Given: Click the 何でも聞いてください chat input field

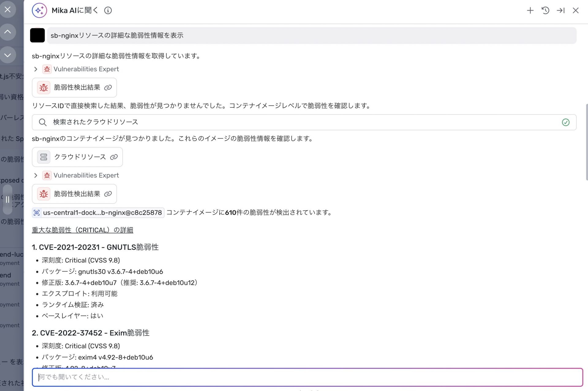Looking at the screenshot, I should [x=307, y=377].
